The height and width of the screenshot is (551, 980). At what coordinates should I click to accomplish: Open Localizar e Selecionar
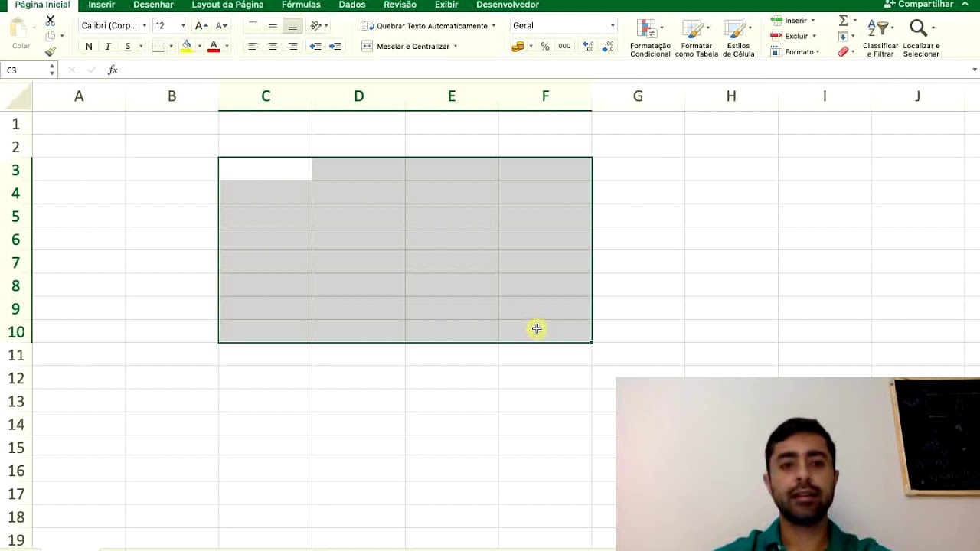[x=921, y=38]
